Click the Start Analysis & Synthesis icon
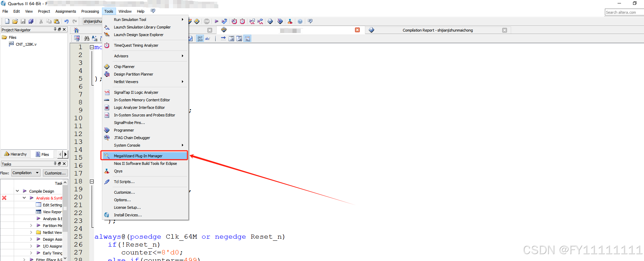The image size is (644, 261). coord(225,21)
